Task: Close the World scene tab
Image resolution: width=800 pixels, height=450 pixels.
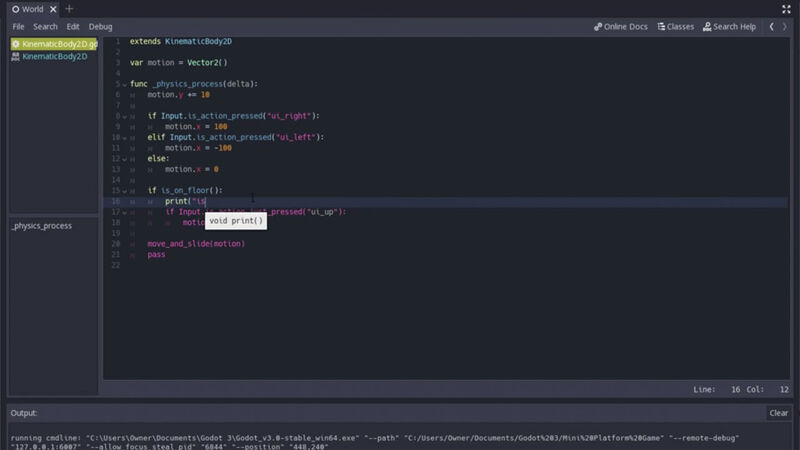Action: (x=53, y=9)
